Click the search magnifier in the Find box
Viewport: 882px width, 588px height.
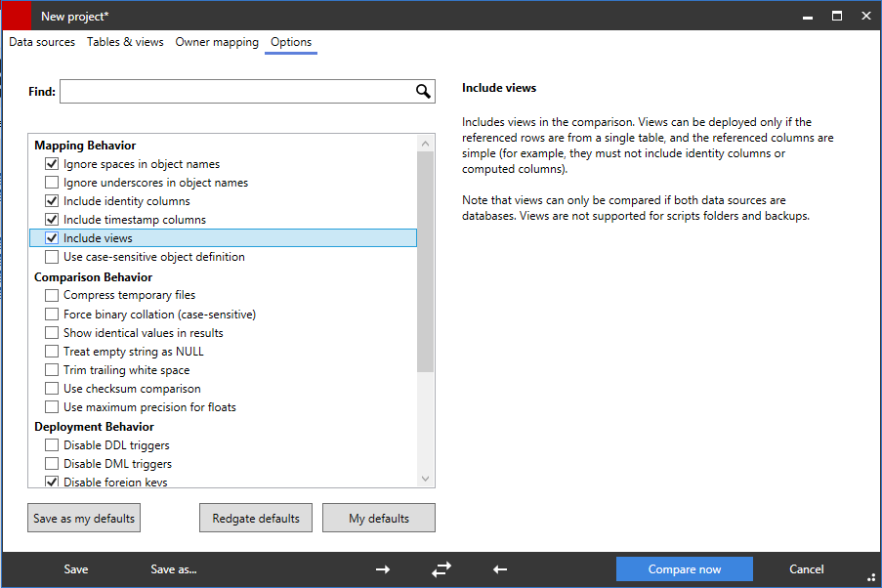[x=422, y=90]
